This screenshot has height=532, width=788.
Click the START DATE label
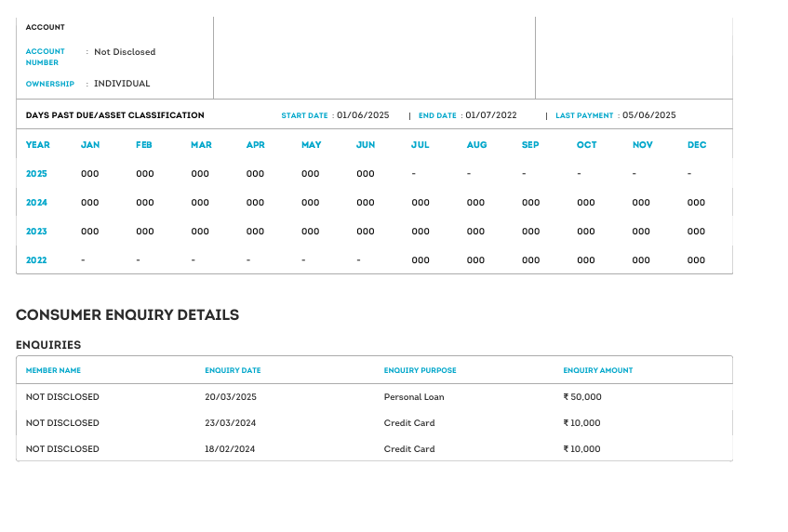[x=304, y=115]
